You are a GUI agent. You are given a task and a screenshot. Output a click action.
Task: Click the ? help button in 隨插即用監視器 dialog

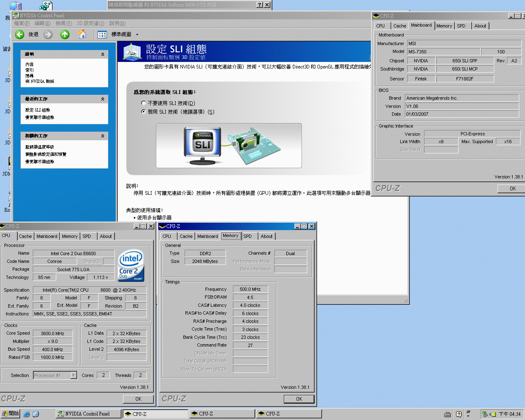point(260,5)
